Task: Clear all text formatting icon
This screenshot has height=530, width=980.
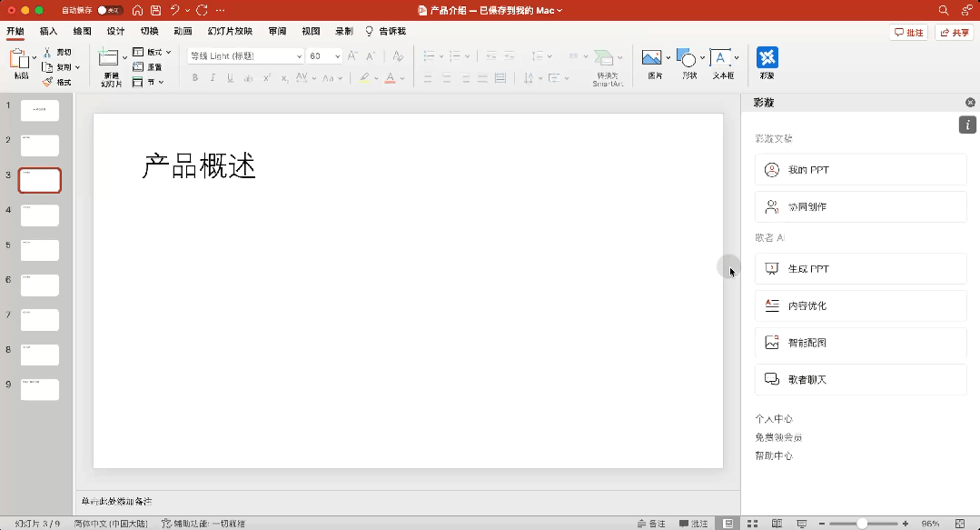Action: point(398,55)
